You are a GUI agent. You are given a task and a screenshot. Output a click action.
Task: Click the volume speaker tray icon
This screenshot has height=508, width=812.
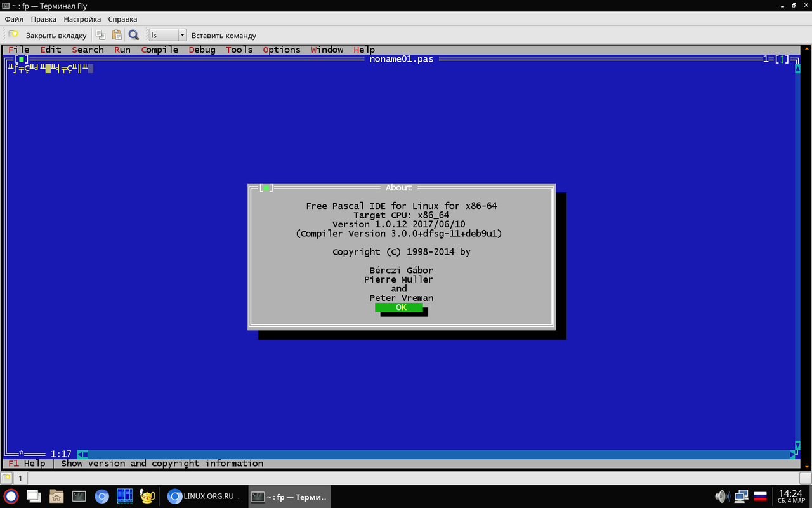[722, 497]
